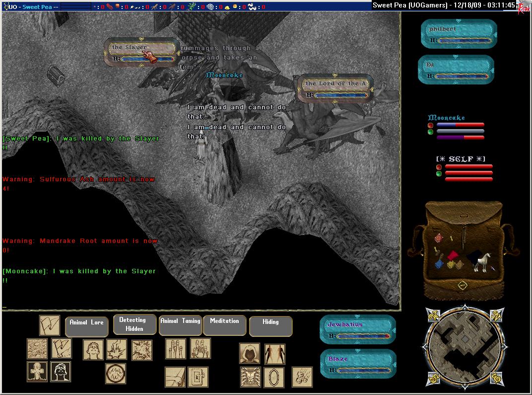Click the green button on Mooncake's status bar

tap(430, 132)
